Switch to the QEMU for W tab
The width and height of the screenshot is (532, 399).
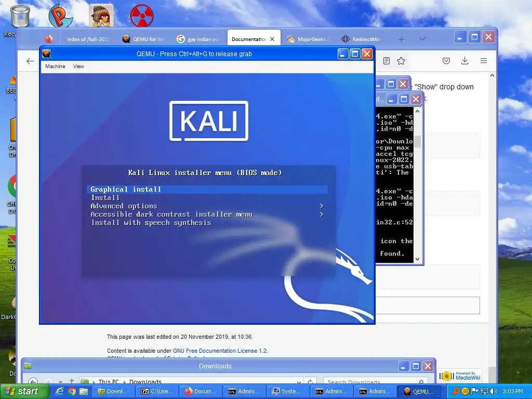(144, 39)
